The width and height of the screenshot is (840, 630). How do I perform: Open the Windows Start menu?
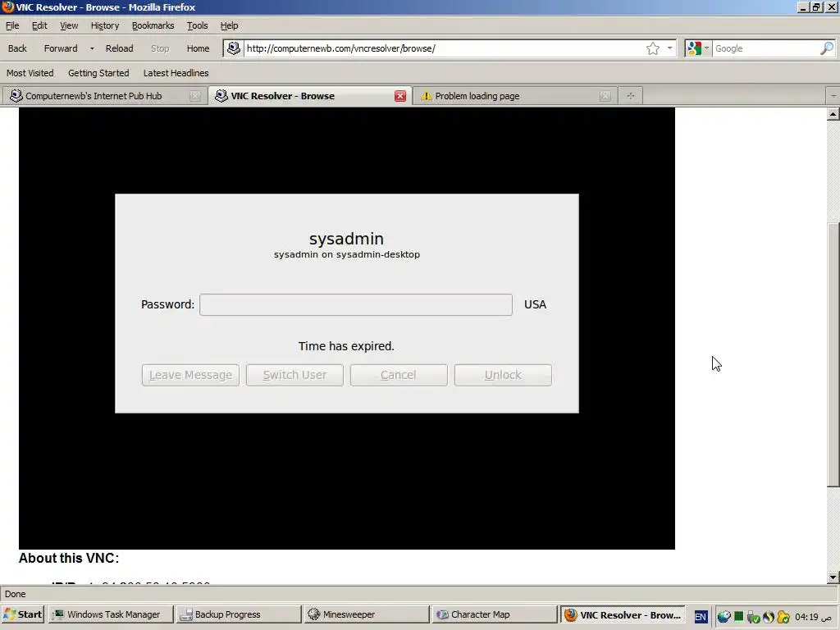click(22, 614)
